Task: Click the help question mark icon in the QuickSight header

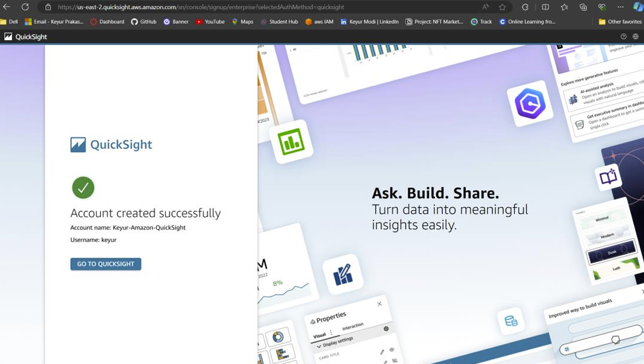Action: [624, 37]
